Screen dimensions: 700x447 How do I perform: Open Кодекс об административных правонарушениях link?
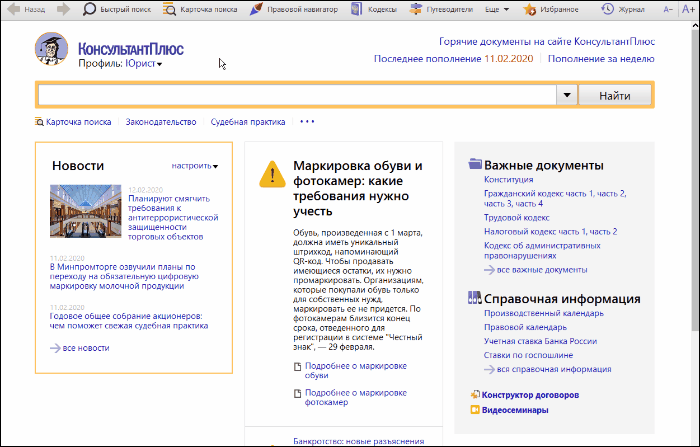(542, 251)
